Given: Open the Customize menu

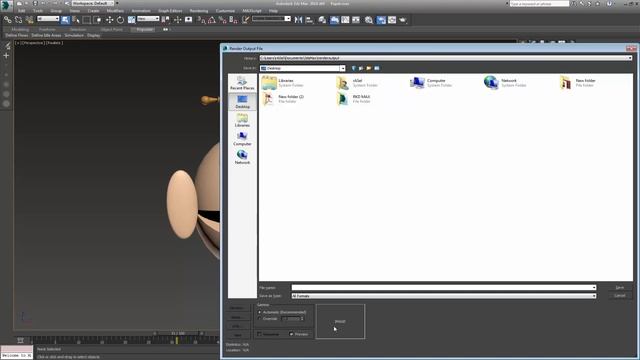Looking at the screenshot, I should [x=225, y=11].
